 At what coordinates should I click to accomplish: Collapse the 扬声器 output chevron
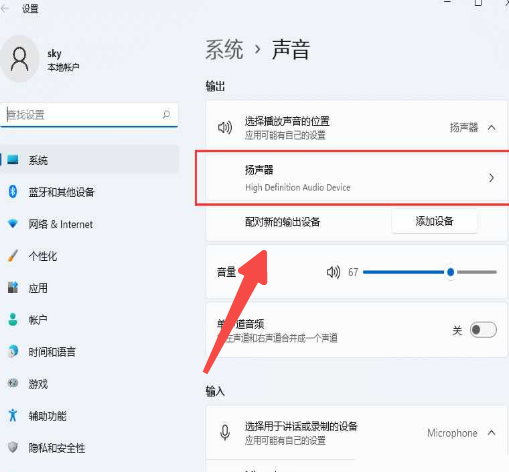point(491,128)
